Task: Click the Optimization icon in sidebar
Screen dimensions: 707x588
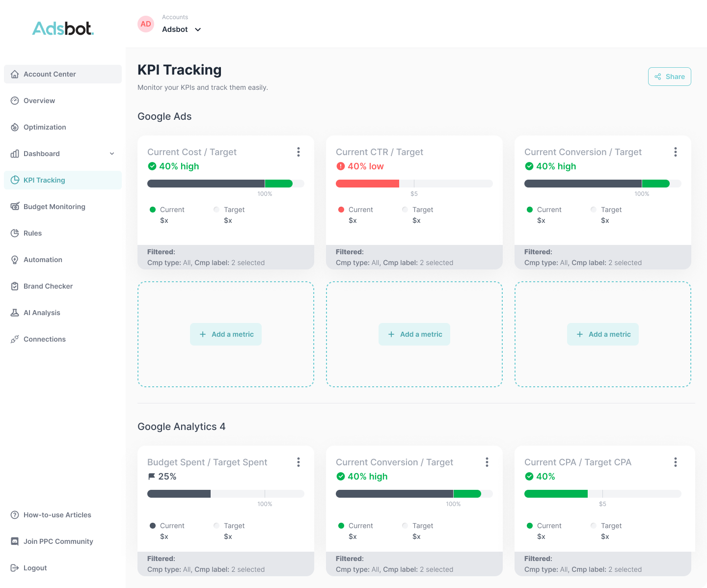Action: pos(15,127)
